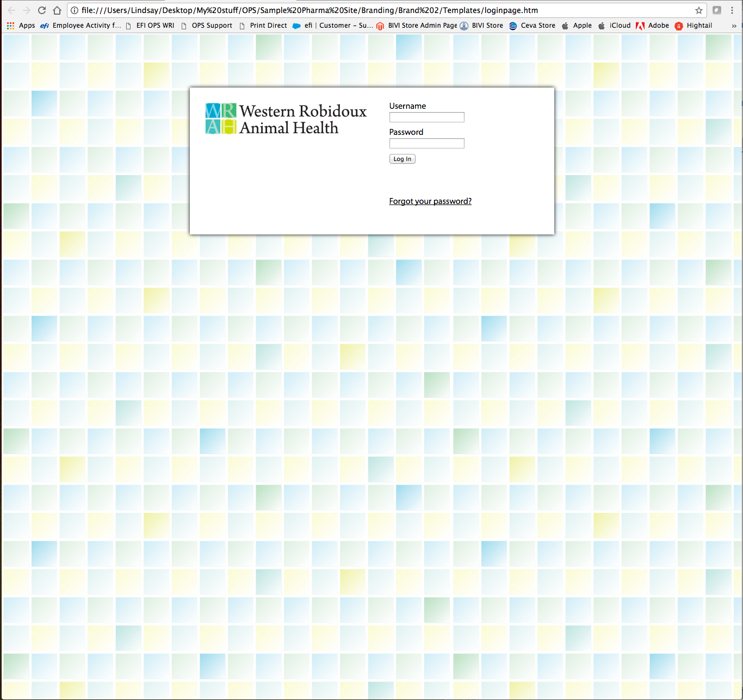Open the Print Direct bookmark

(x=263, y=26)
